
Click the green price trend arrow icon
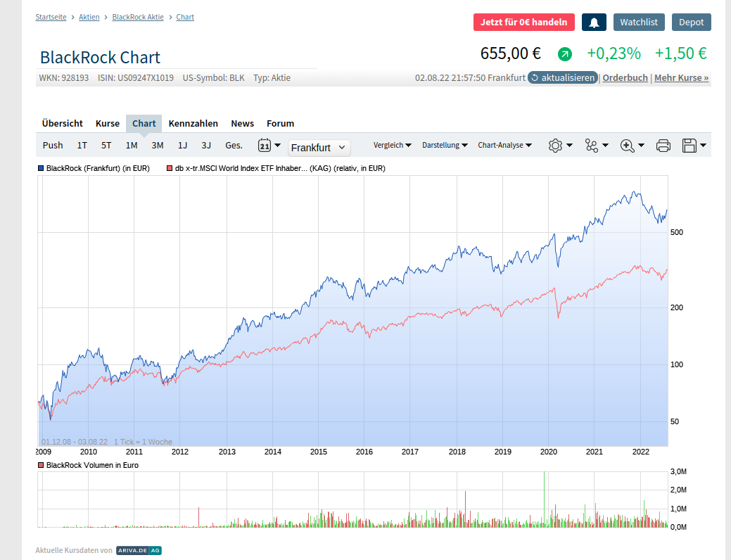565,54
